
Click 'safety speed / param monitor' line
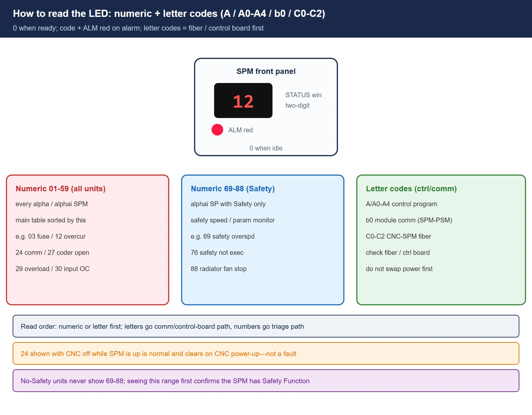(233, 220)
